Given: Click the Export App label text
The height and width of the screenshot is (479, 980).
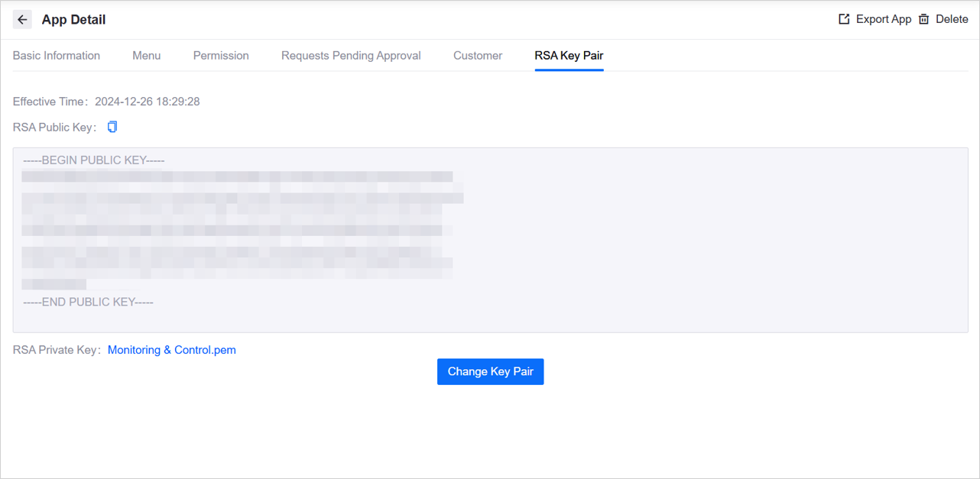Looking at the screenshot, I should point(883,18).
